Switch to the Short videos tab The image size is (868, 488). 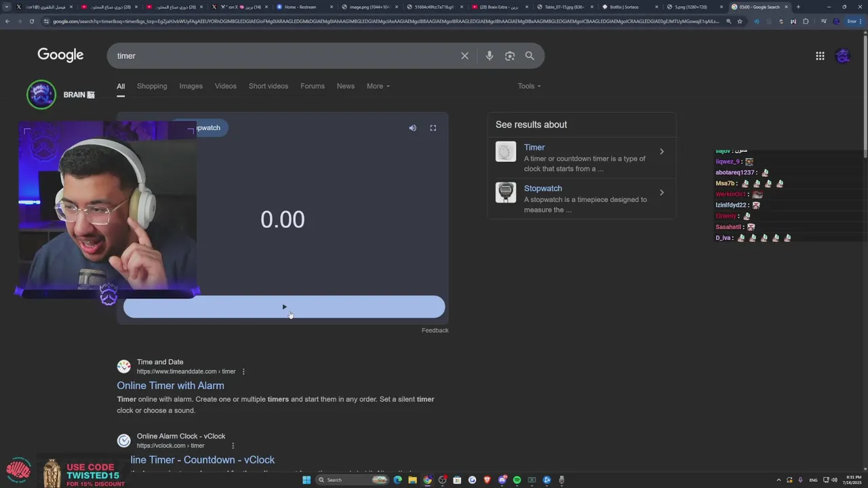tap(269, 86)
